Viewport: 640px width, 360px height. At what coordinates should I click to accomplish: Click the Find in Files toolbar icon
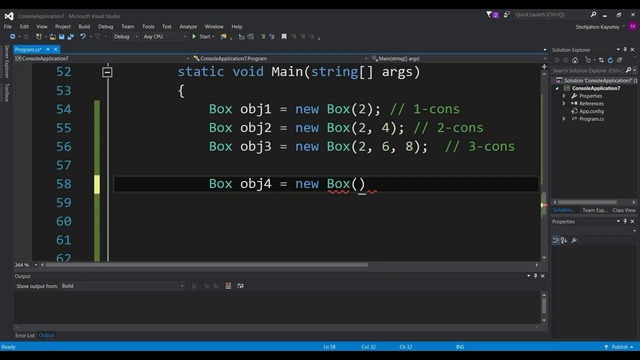pyautogui.click(x=223, y=37)
